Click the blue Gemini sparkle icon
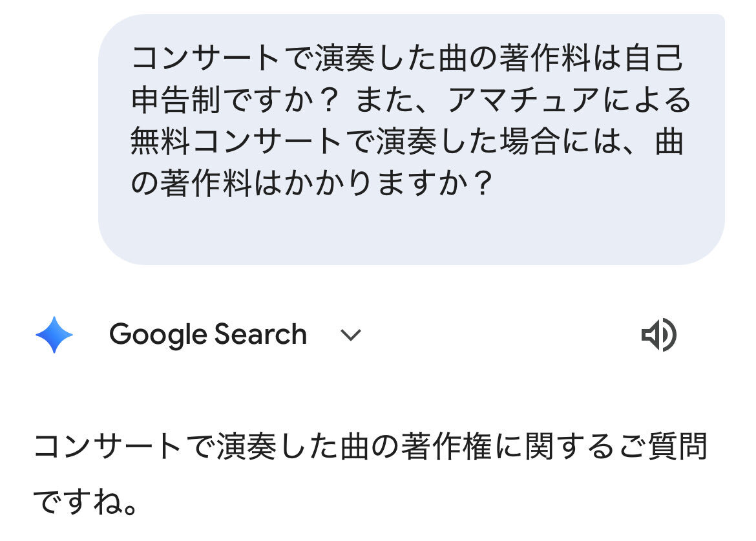This screenshot has height=541, width=756. (x=54, y=335)
